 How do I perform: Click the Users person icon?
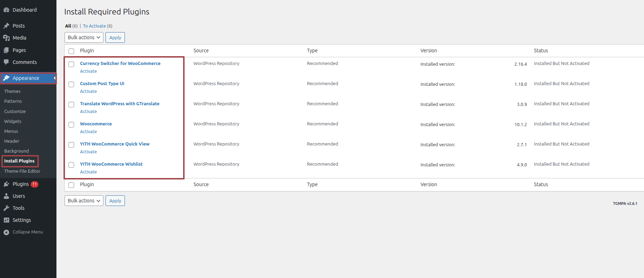pyautogui.click(x=6, y=196)
